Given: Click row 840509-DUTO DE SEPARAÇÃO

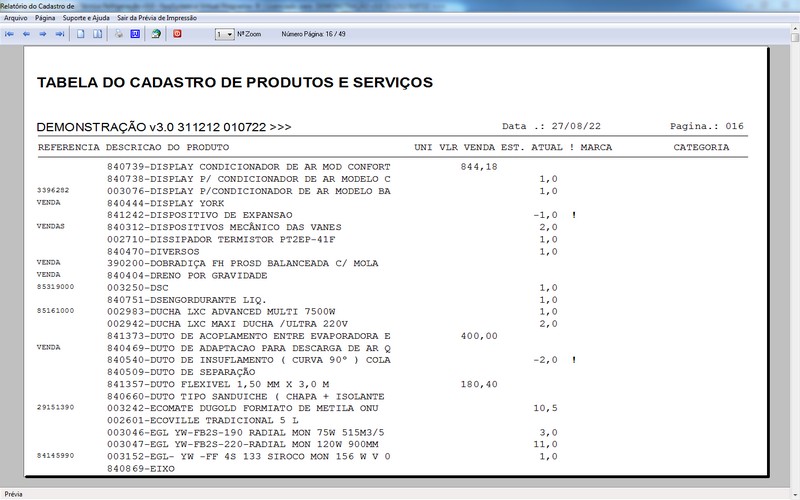Looking at the screenshot, I should (x=181, y=372).
